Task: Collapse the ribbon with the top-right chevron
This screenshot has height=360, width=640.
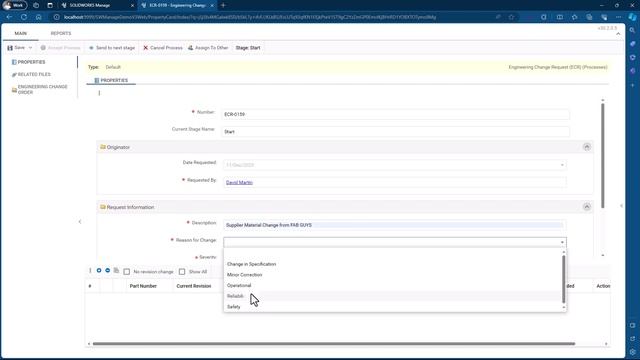Action: [618, 34]
